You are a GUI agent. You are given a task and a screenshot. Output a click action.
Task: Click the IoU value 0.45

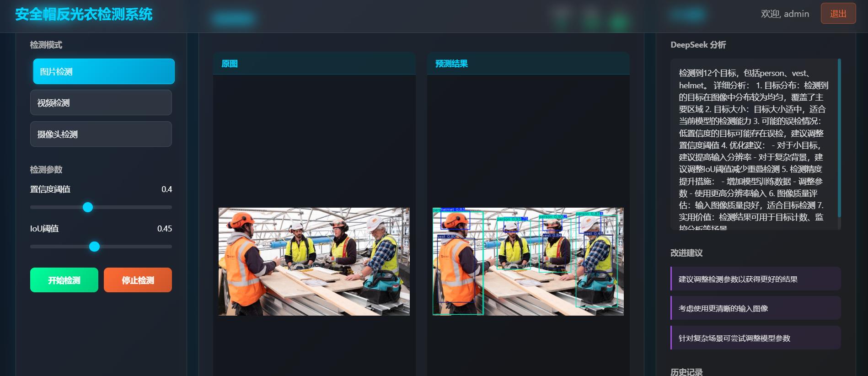pos(165,229)
